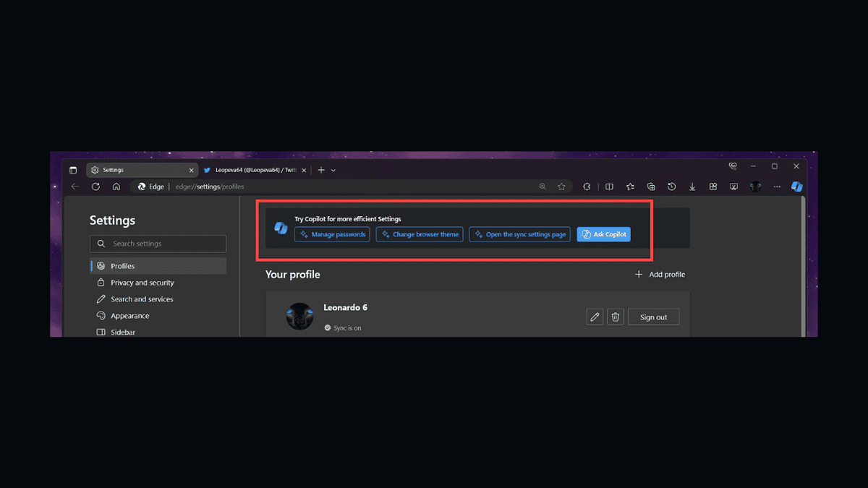Open the Settings and more ellipsis menu
The image size is (868, 488).
pyautogui.click(x=777, y=187)
